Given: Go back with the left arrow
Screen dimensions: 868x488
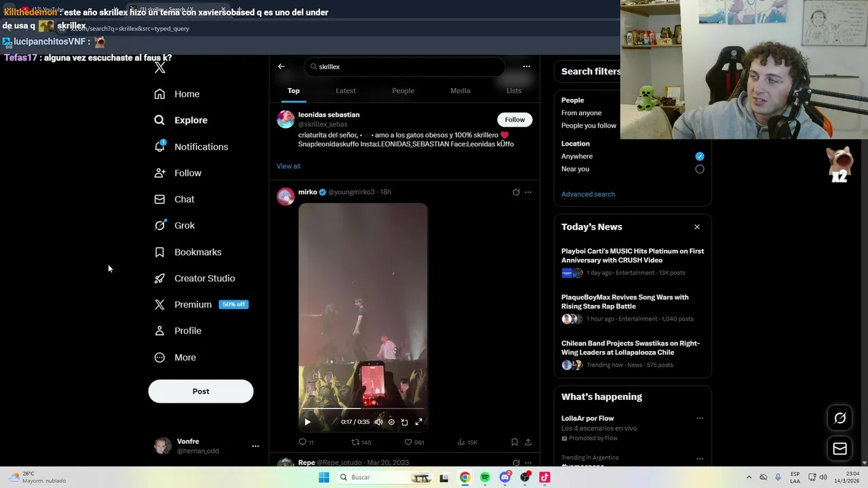Looking at the screenshot, I should (281, 66).
